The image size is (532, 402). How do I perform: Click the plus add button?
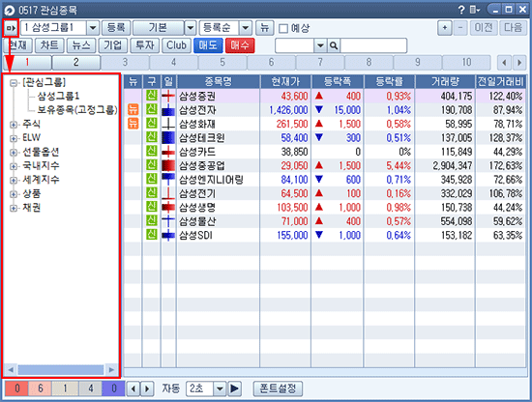click(x=445, y=28)
